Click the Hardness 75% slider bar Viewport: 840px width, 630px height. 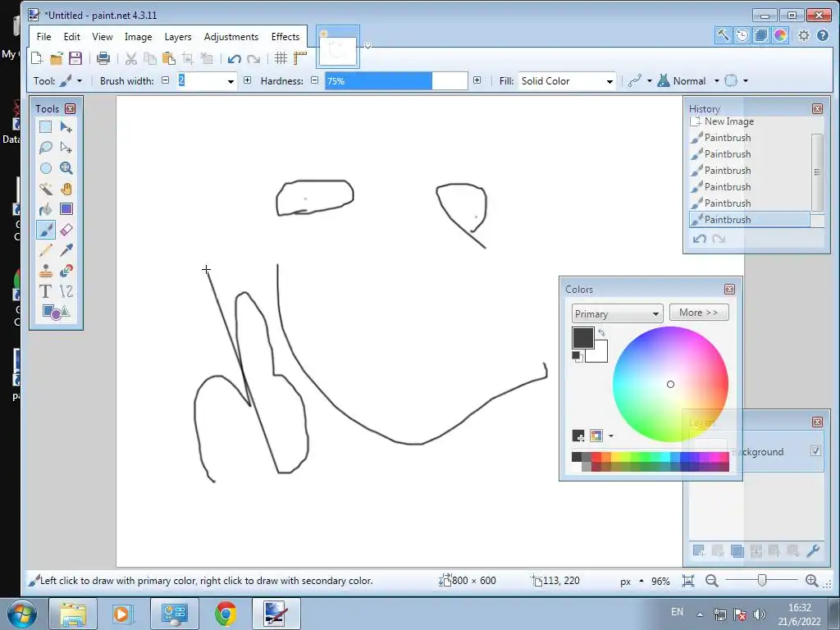pyautogui.click(x=396, y=81)
